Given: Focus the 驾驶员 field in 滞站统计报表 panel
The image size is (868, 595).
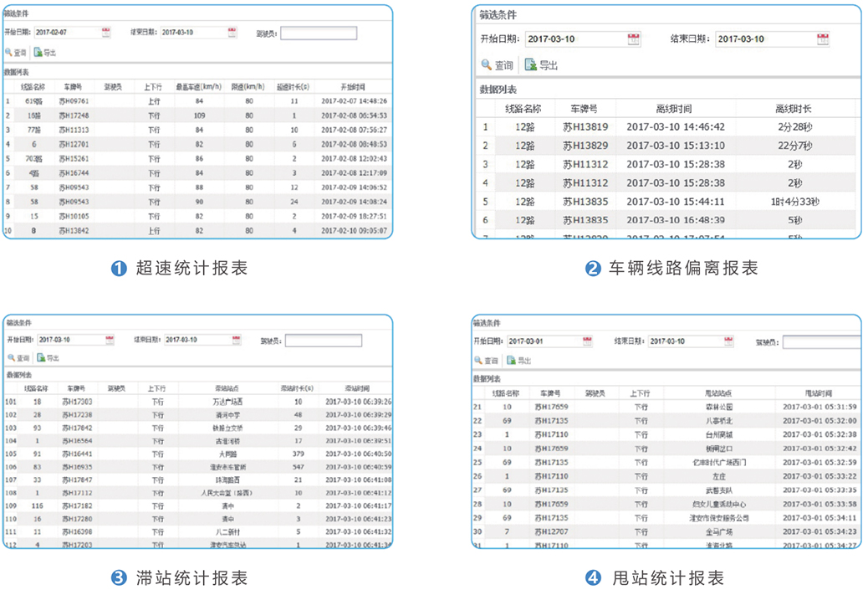Looking at the screenshot, I should (323, 341).
